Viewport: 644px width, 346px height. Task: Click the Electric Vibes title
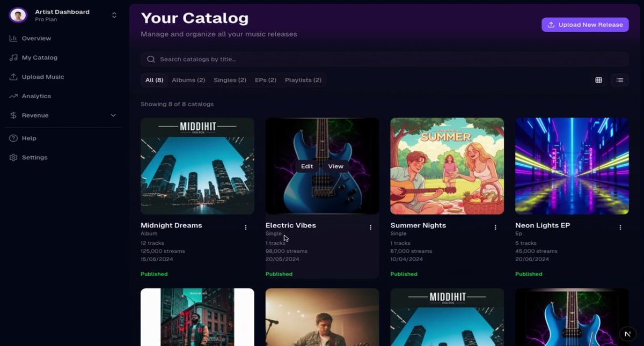[x=290, y=225]
